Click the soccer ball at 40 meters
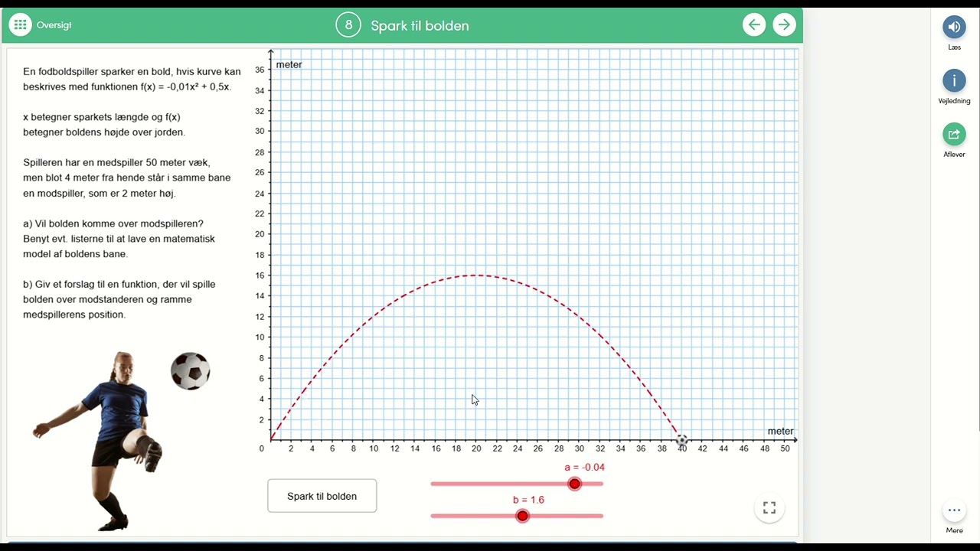Viewport: 980px width, 551px height. (x=681, y=439)
